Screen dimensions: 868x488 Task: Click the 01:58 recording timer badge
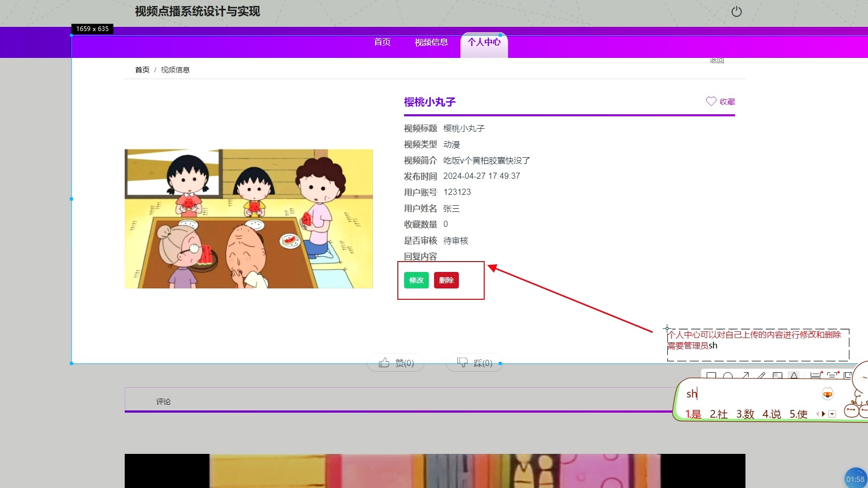click(855, 479)
